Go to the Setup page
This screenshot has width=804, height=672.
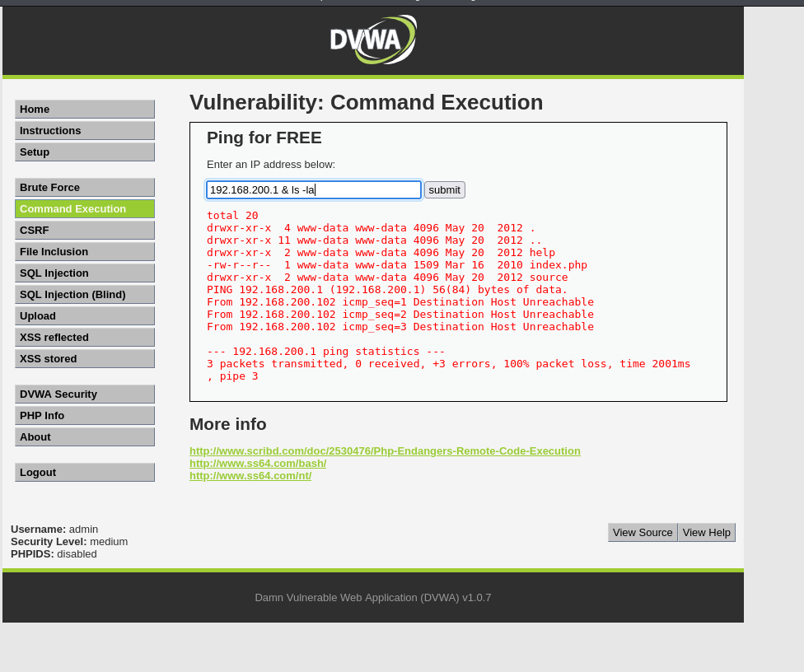pos(85,152)
